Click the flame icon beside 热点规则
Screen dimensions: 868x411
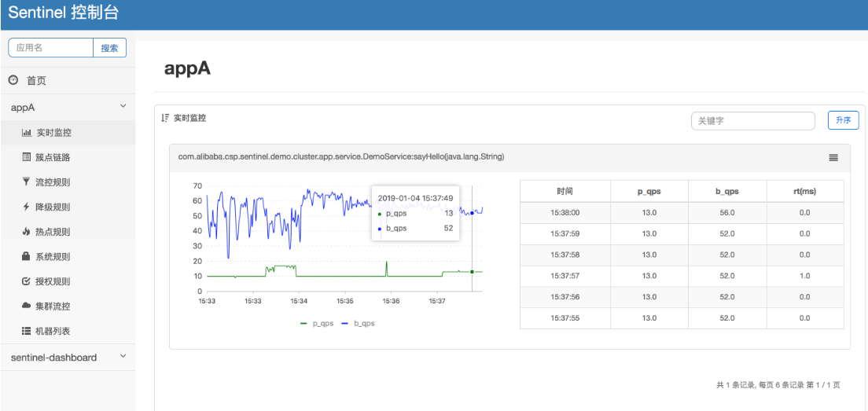[x=26, y=232]
